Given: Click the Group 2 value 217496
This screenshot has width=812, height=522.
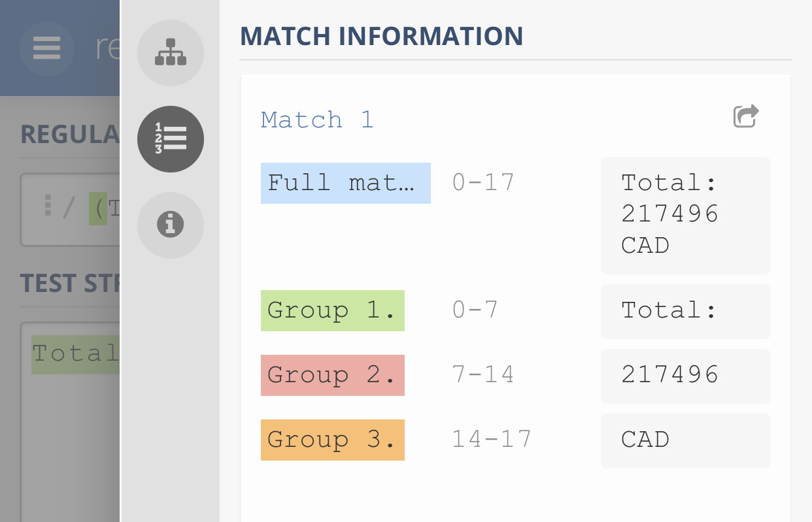Looking at the screenshot, I should point(685,376).
